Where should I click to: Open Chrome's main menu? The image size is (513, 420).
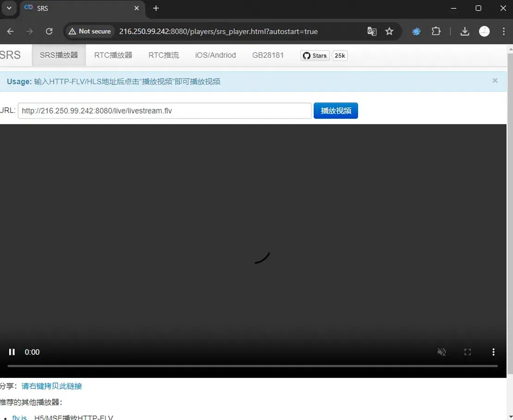pyautogui.click(x=504, y=31)
